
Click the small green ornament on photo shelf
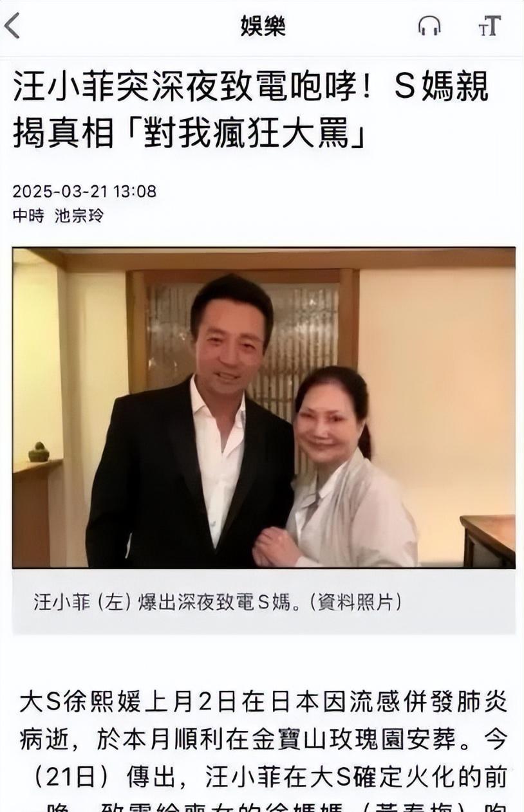point(39,452)
